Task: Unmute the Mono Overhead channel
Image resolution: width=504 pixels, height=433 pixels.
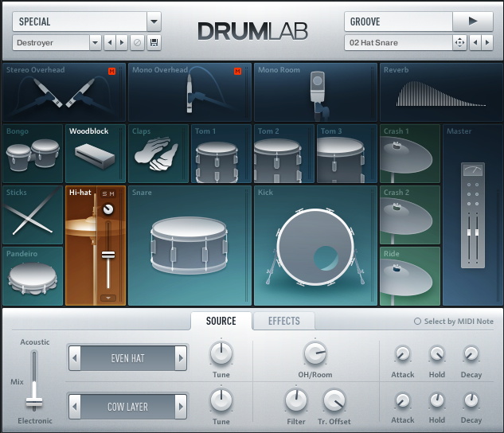Action: pyautogui.click(x=237, y=72)
